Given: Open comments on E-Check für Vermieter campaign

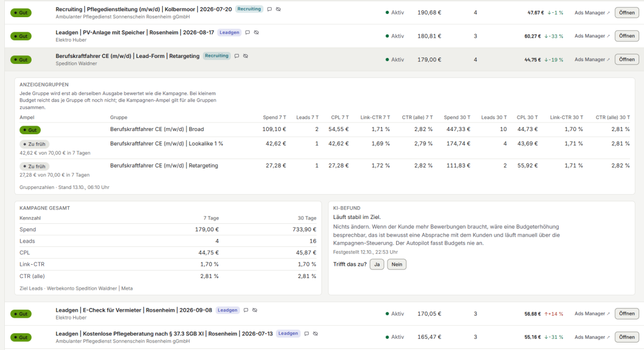Looking at the screenshot, I should tap(246, 310).
